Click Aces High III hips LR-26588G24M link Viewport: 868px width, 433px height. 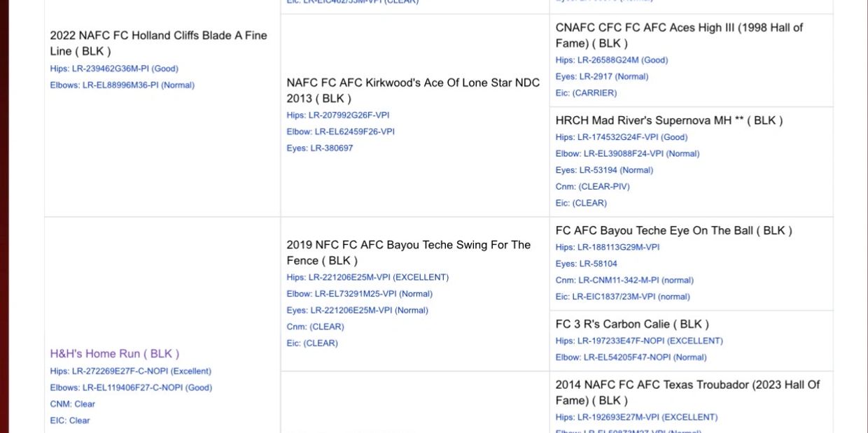[611, 60]
